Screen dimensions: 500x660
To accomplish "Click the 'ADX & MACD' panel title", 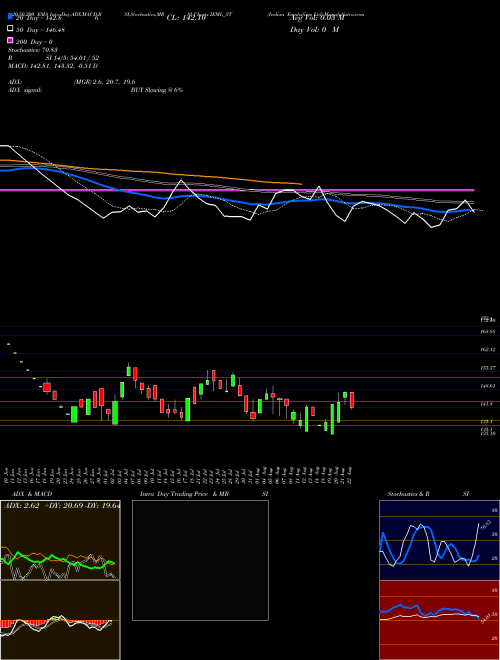I will pyautogui.click(x=32, y=494).
